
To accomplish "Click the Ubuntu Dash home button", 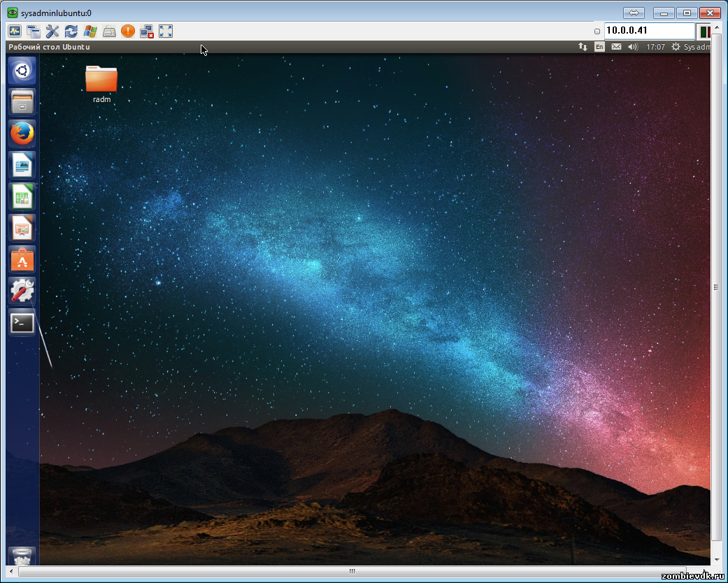I will click(x=22, y=71).
